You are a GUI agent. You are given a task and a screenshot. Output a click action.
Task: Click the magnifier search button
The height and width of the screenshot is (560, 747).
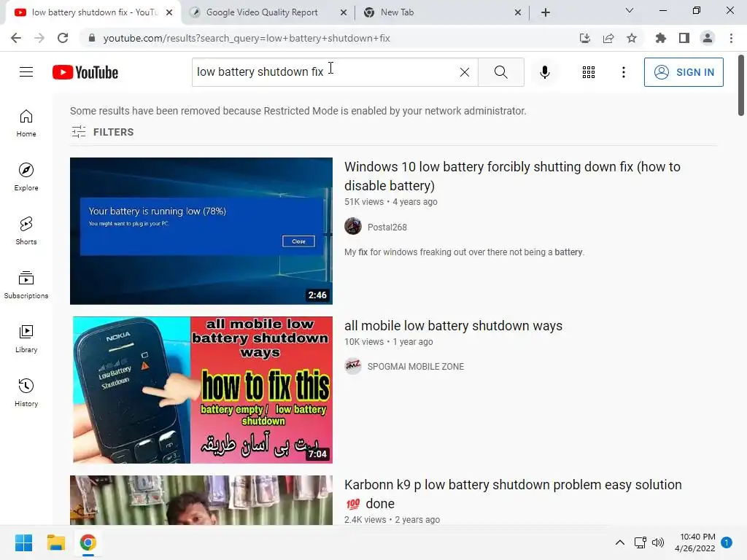click(500, 72)
